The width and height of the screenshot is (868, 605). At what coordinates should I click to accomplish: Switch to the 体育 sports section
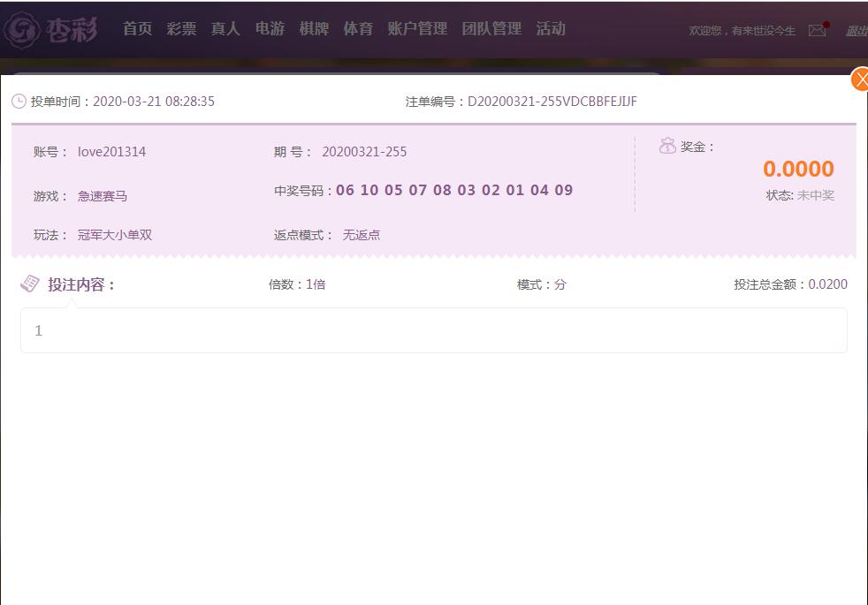point(358,29)
